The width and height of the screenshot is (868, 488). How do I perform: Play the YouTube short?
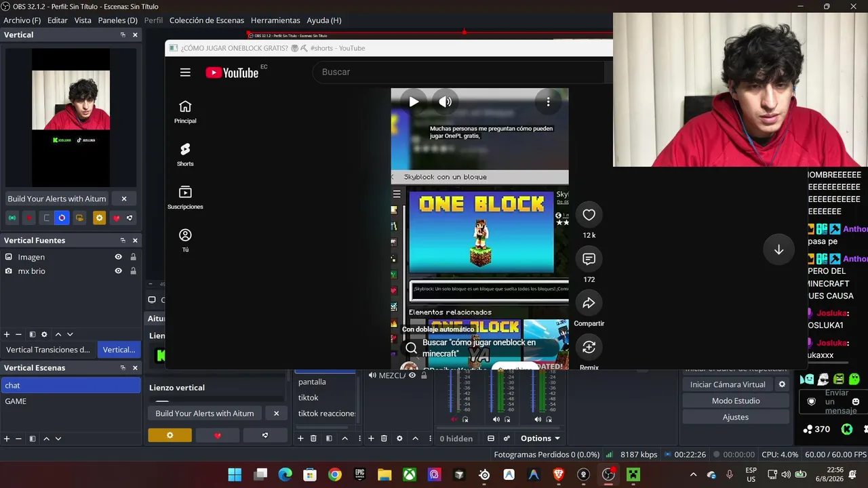click(x=414, y=102)
